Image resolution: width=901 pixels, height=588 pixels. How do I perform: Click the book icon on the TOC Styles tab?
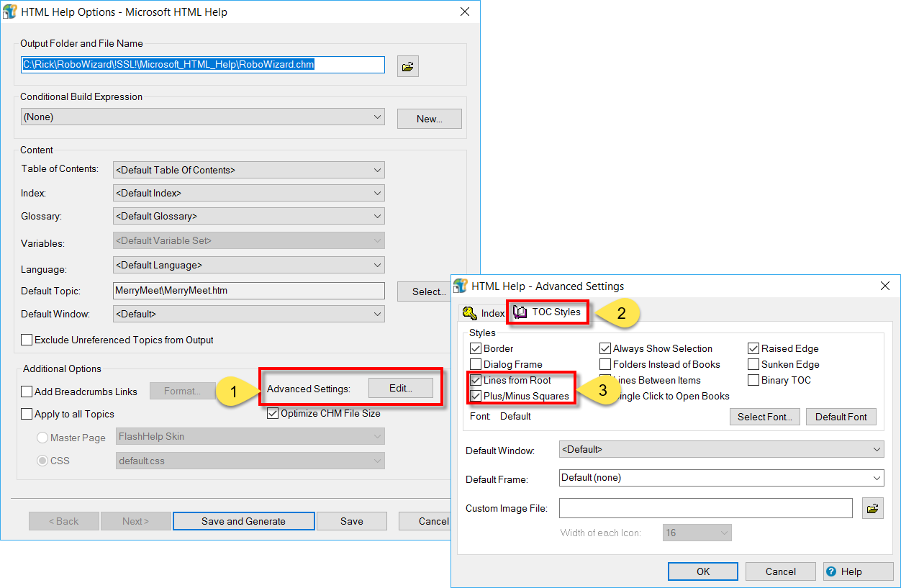[x=520, y=312]
